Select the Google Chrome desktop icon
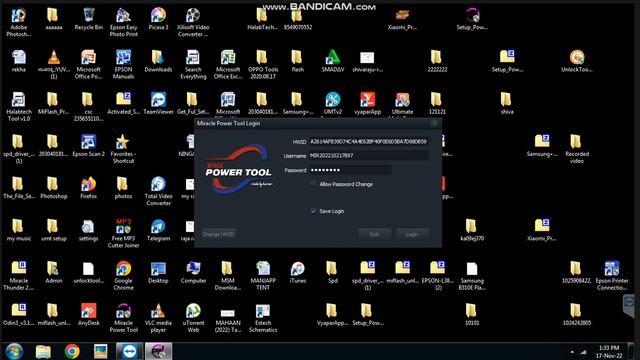Viewport: 640px width, 360px height. pyautogui.click(x=123, y=276)
